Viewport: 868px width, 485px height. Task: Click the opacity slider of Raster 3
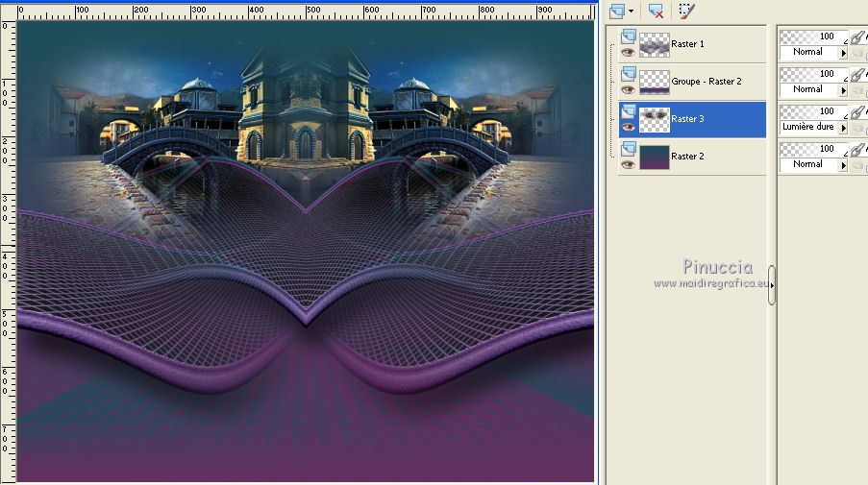point(812,111)
